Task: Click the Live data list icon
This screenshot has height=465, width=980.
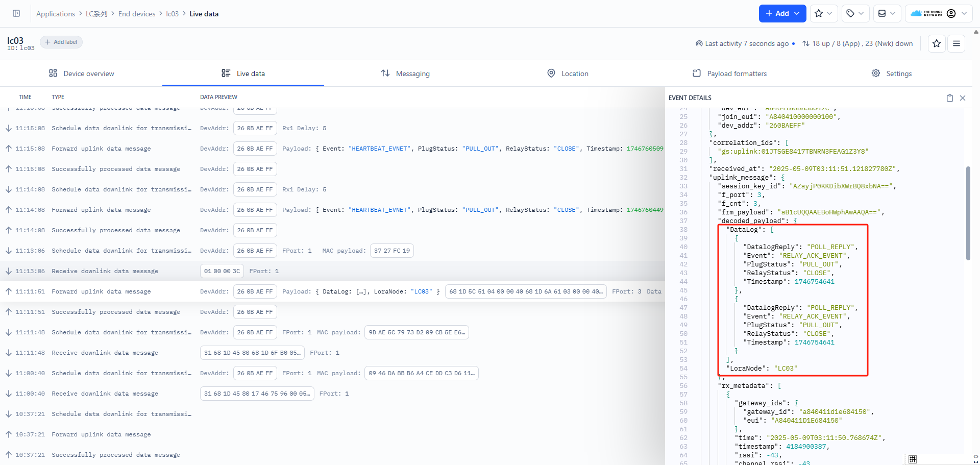Action: click(x=226, y=73)
